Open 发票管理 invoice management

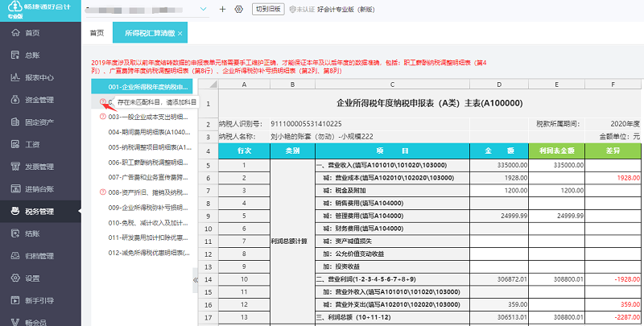click(x=39, y=167)
